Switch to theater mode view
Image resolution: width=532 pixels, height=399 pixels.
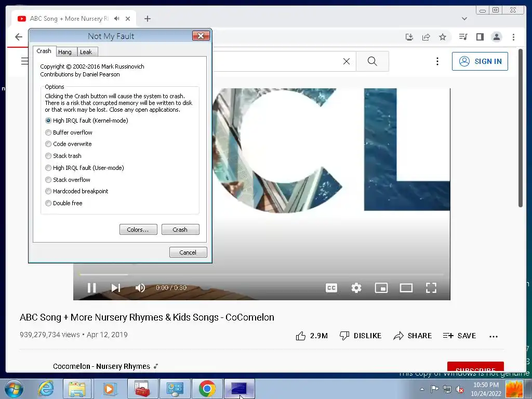click(x=406, y=288)
